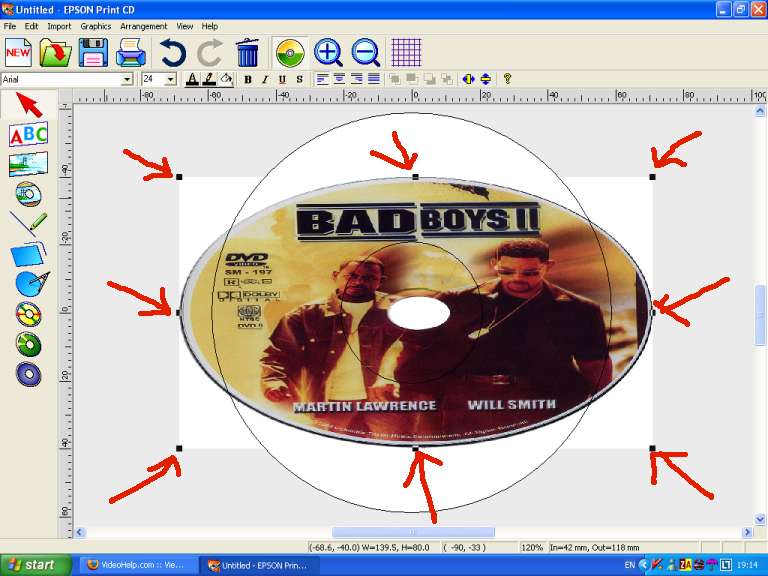Open the Arrangement menu

[x=144, y=26]
